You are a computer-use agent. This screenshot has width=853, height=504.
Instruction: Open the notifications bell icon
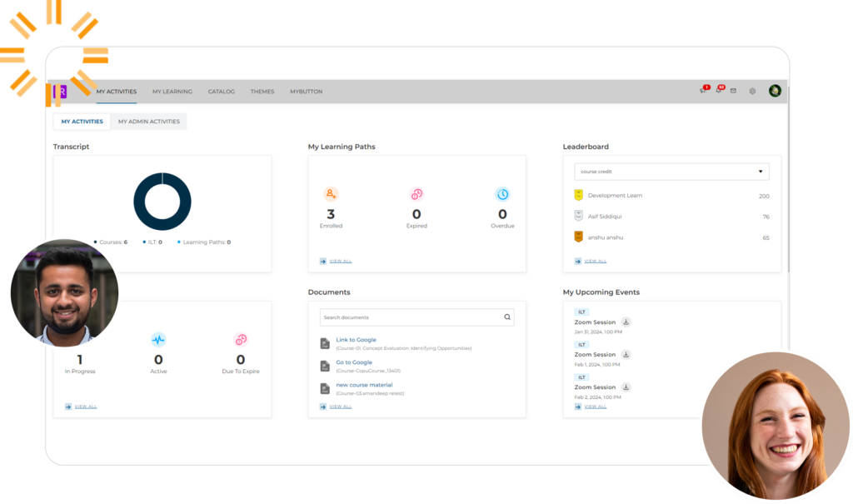pos(719,91)
